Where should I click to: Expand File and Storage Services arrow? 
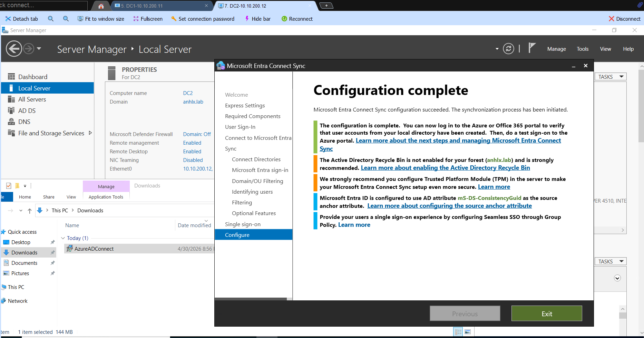(x=90, y=133)
